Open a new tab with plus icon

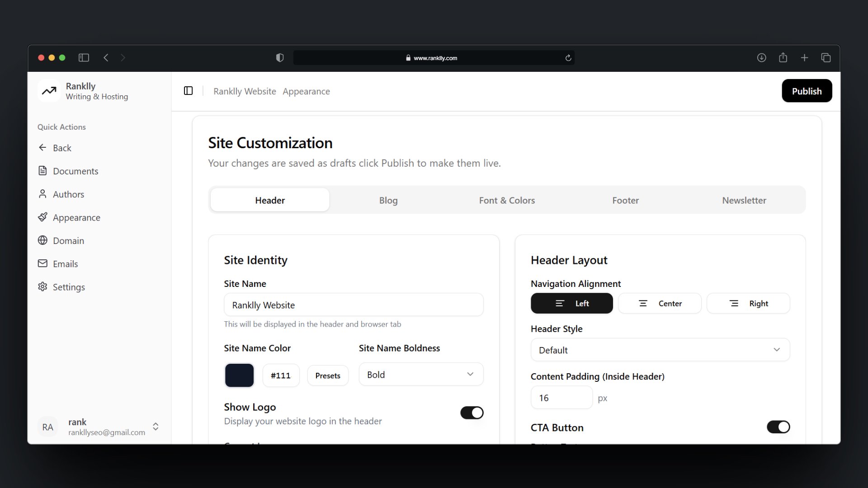[804, 58]
